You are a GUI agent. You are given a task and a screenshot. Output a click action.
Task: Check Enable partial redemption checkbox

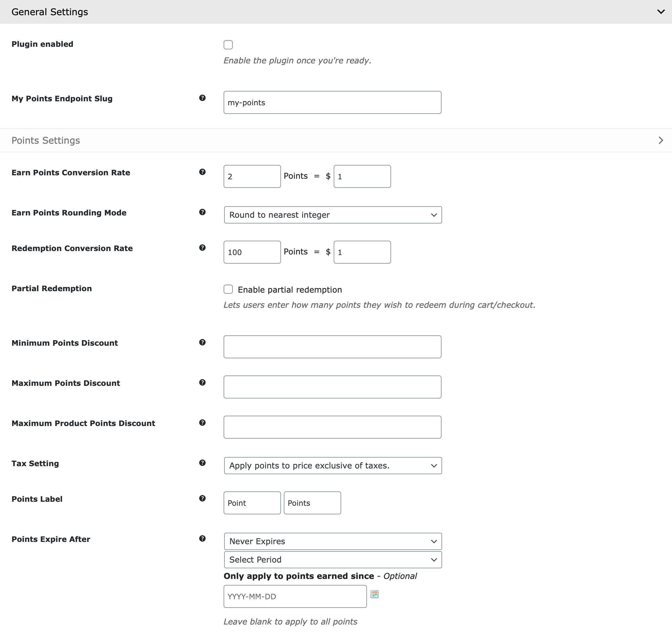coord(228,289)
